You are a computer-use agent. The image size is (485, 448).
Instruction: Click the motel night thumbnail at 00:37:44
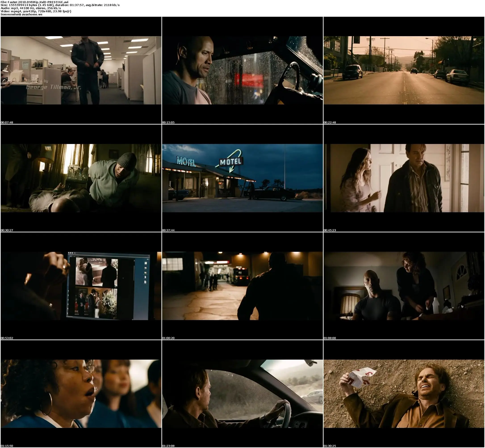click(242, 178)
